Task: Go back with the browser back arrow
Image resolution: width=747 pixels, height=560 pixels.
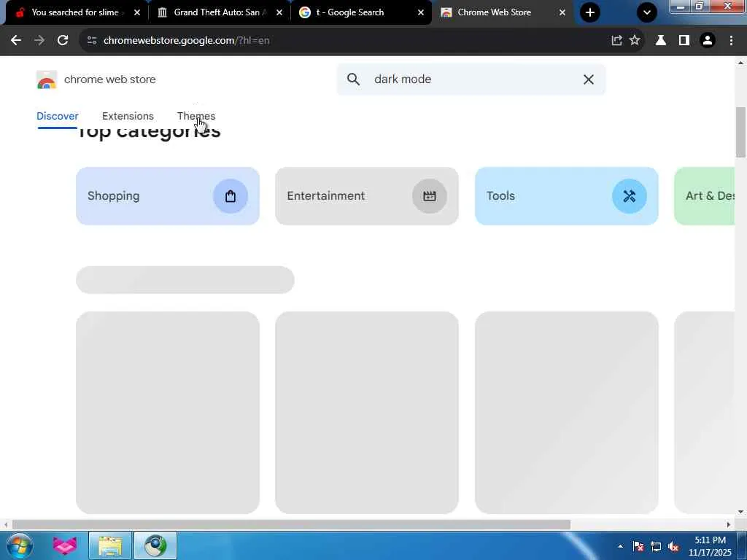Action: (16, 41)
